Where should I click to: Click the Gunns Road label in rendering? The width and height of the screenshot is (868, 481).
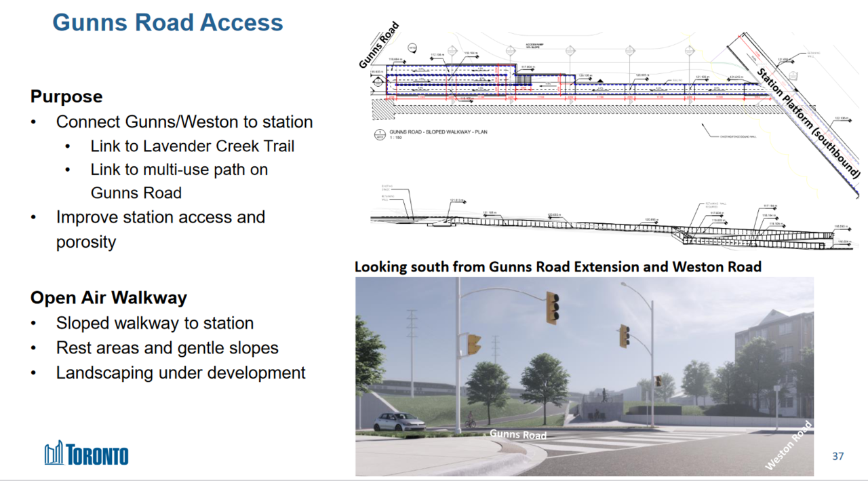point(518,434)
